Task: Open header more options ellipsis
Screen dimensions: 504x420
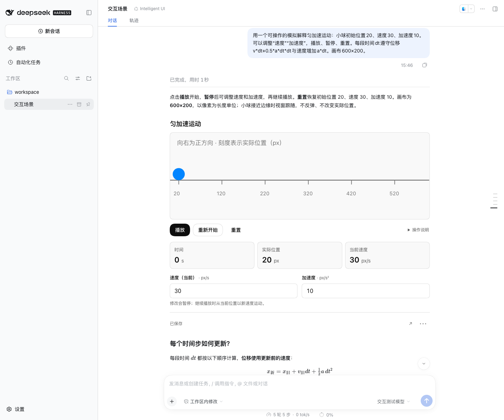Action: tap(483, 9)
